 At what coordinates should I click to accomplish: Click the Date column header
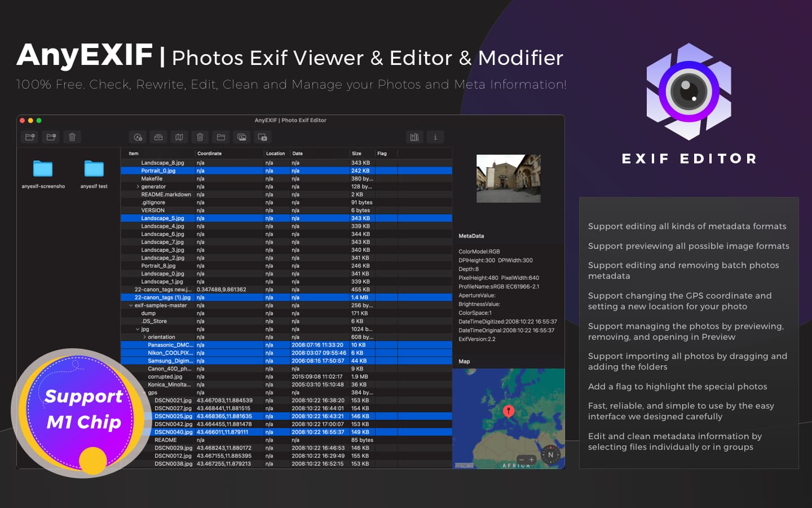point(298,154)
